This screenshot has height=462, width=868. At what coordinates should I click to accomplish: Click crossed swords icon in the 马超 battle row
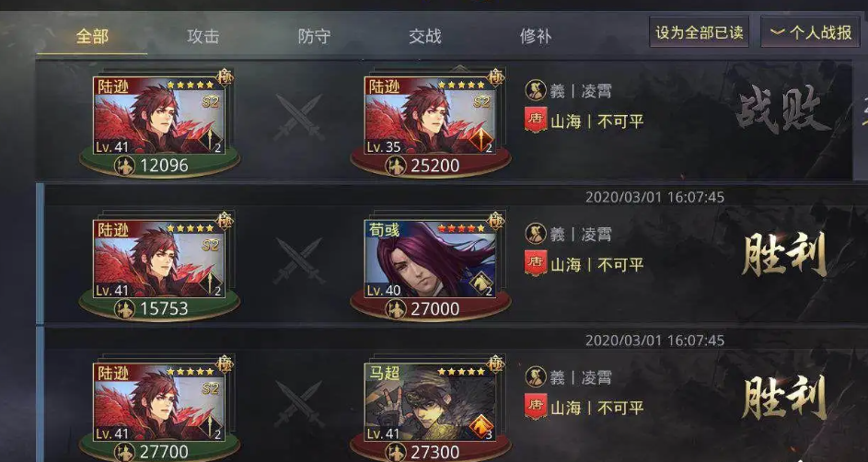(299, 403)
